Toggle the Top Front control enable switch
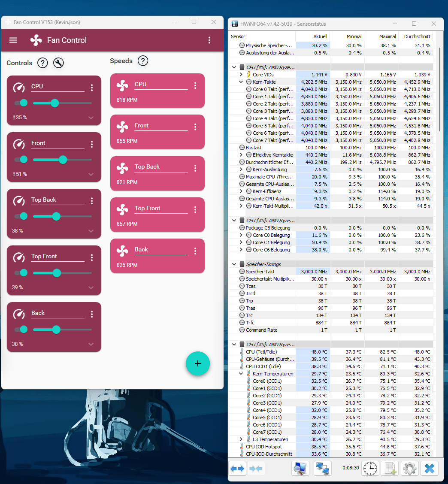The height and width of the screenshot is (484, 448). [x=21, y=272]
